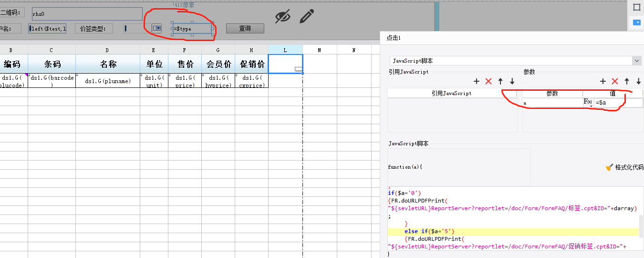
Task: Select the ds1.G(unit) cell
Action: [154, 81]
